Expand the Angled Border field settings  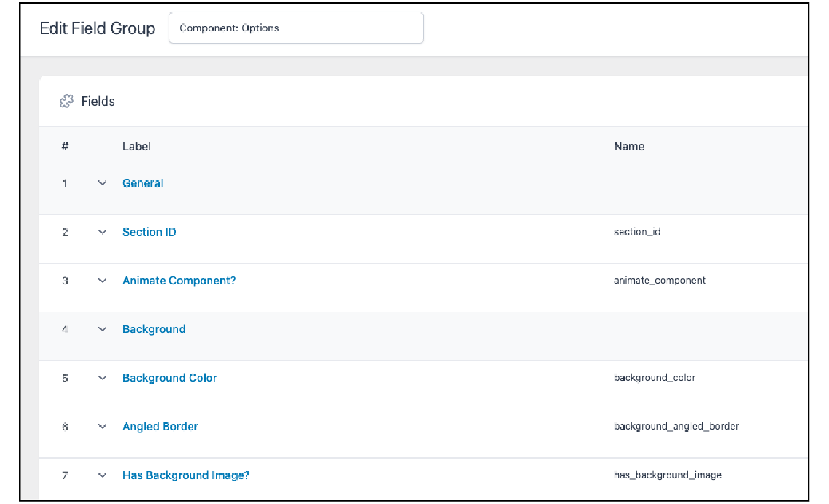pos(102,426)
